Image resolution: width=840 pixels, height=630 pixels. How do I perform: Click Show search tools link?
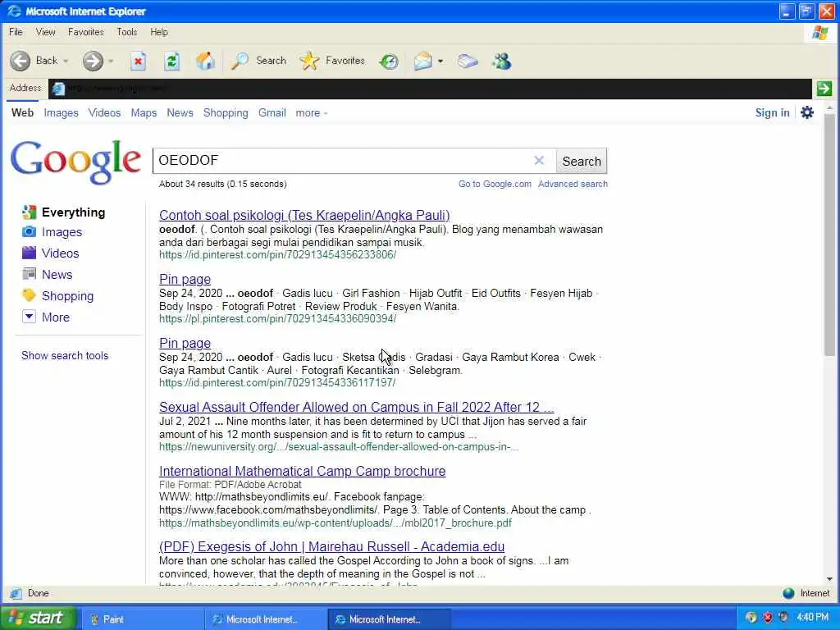[x=65, y=356]
